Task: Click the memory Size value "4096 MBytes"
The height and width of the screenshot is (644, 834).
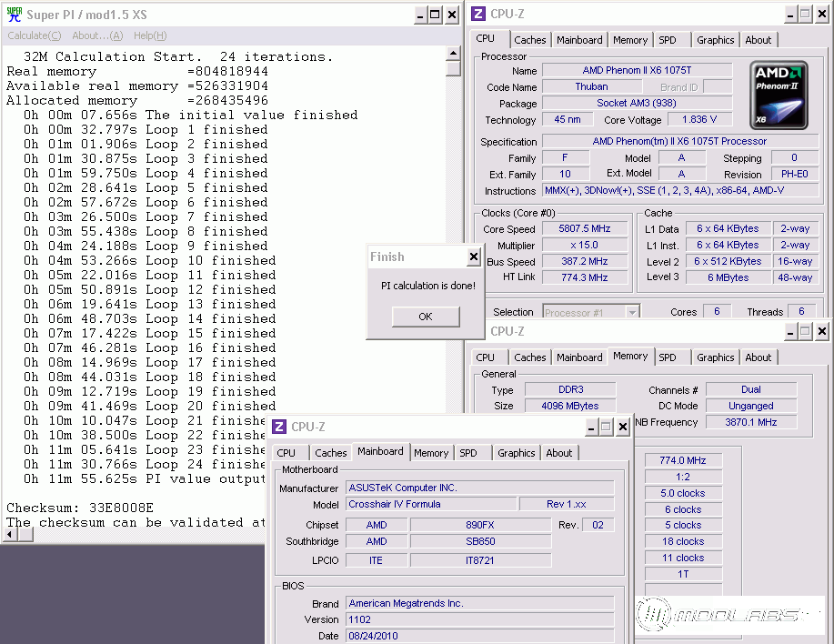Action: tap(571, 407)
